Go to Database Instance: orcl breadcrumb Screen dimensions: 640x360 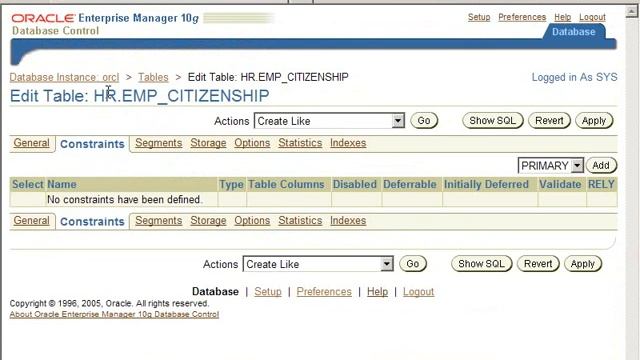64,77
